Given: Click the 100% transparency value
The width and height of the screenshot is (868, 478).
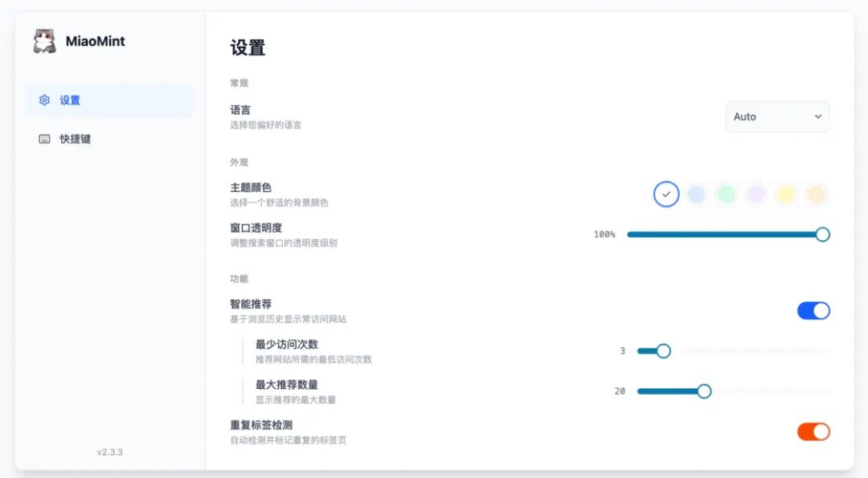Looking at the screenshot, I should pyautogui.click(x=604, y=235).
